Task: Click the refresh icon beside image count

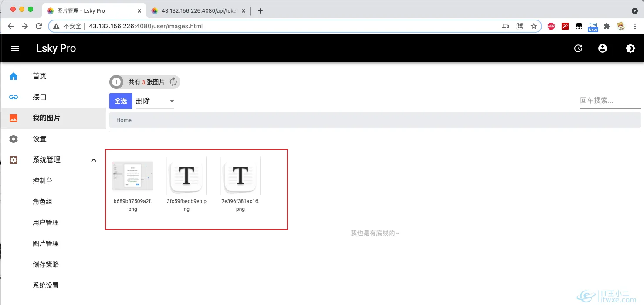Action: (x=173, y=82)
